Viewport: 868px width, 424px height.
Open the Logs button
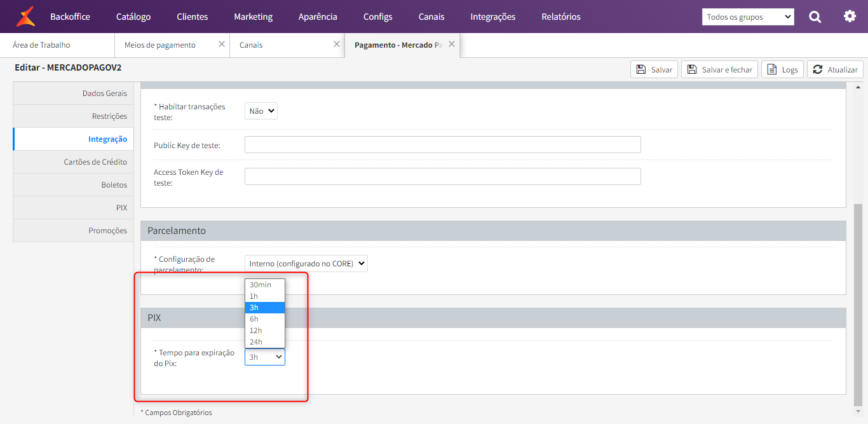point(782,69)
